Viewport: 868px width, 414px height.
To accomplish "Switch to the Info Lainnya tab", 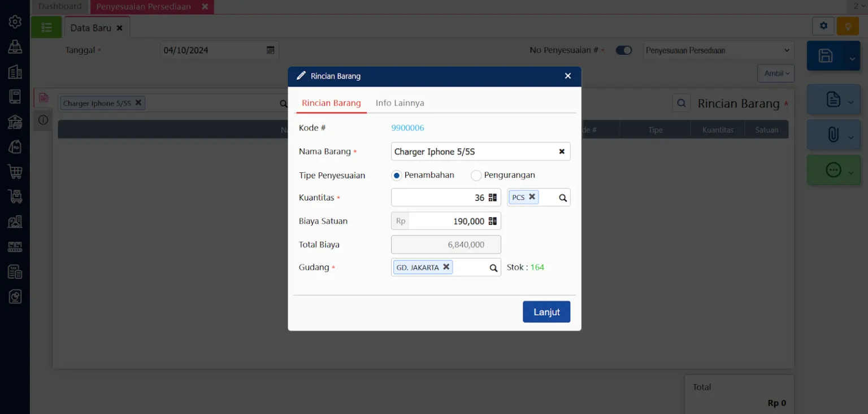I will tap(400, 103).
